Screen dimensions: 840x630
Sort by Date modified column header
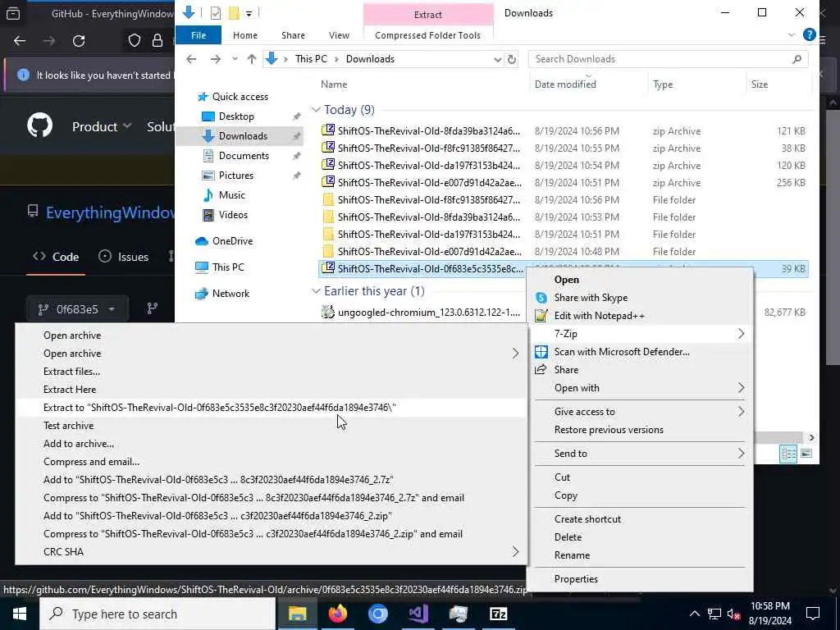pyautogui.click(x=565, y=84)
